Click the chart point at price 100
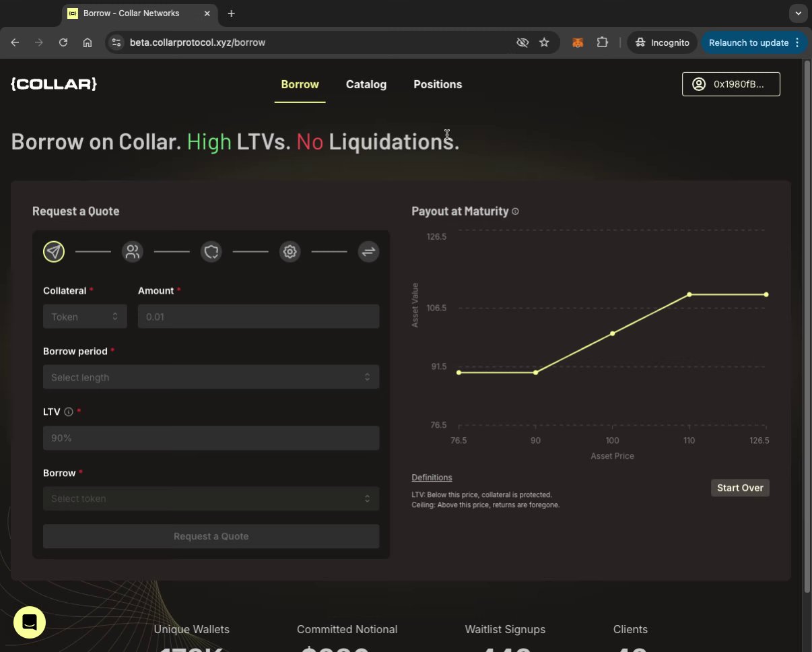 pyautogui.click(x=612, y=333)
